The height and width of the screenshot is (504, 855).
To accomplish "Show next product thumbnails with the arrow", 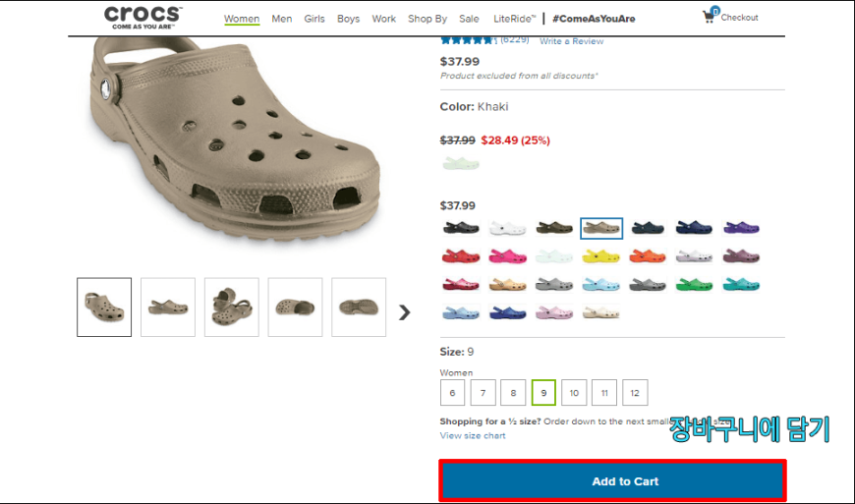I will [x=404, y=312].
